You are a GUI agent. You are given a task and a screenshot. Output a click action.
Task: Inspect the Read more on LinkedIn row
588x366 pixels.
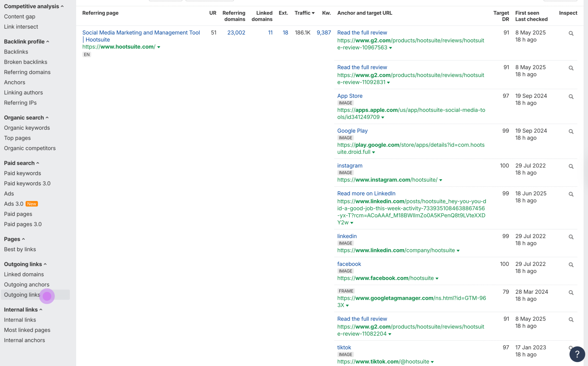click(571, 194)
